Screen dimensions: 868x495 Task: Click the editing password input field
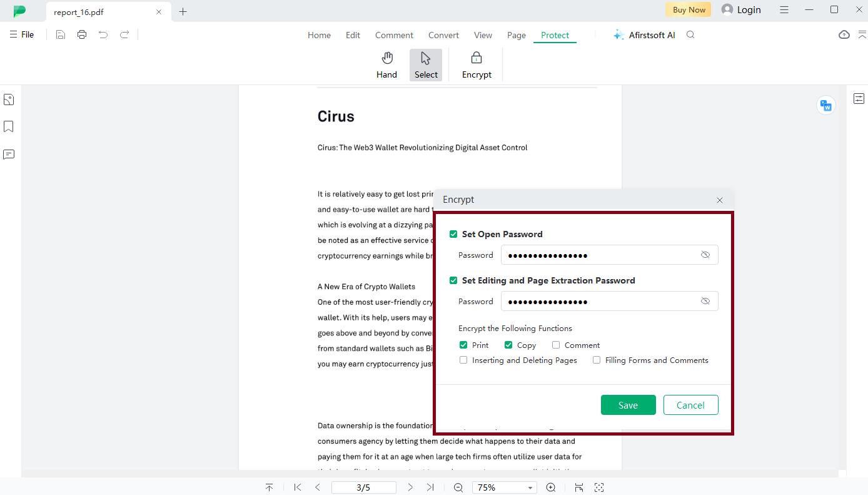[x=609, y=301]
